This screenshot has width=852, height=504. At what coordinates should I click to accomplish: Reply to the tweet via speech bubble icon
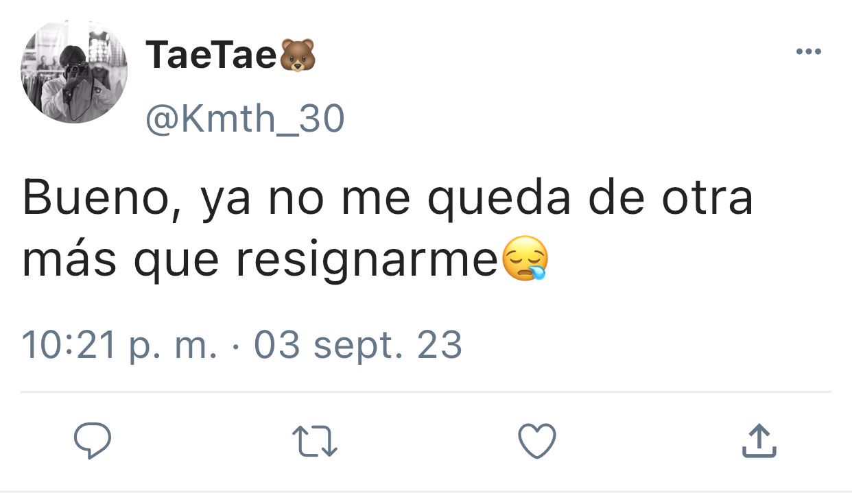click(93, 441)
